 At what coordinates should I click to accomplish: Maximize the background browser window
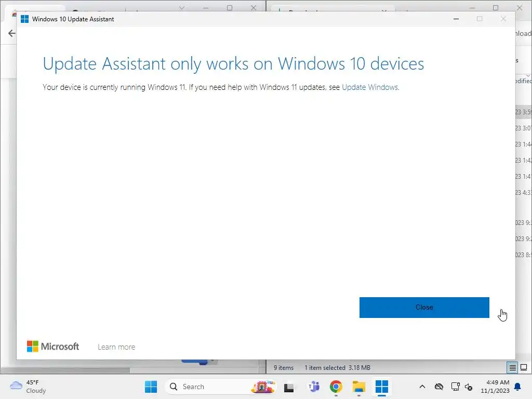(x=230, y=7)
